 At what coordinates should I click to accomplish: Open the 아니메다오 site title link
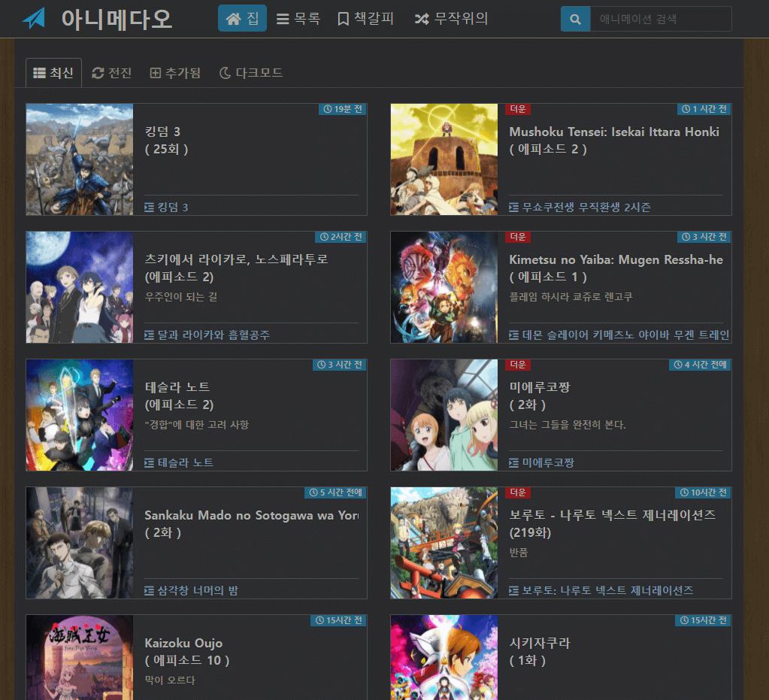click(117, 19)
